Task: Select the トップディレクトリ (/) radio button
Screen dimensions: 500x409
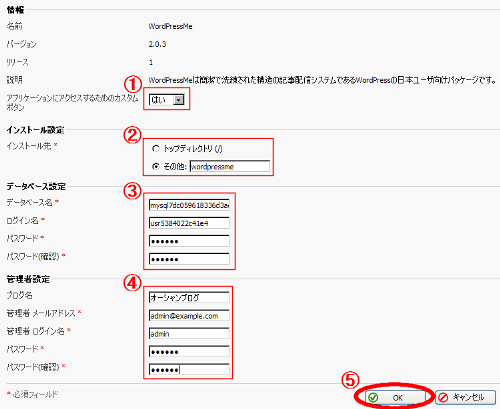Action: tap(156, 149)
